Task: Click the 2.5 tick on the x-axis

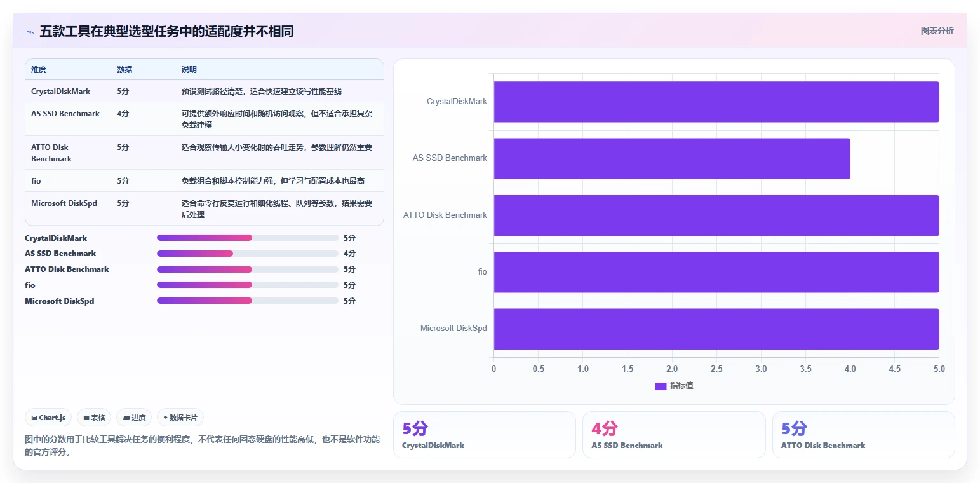Action: pos(716,369)
